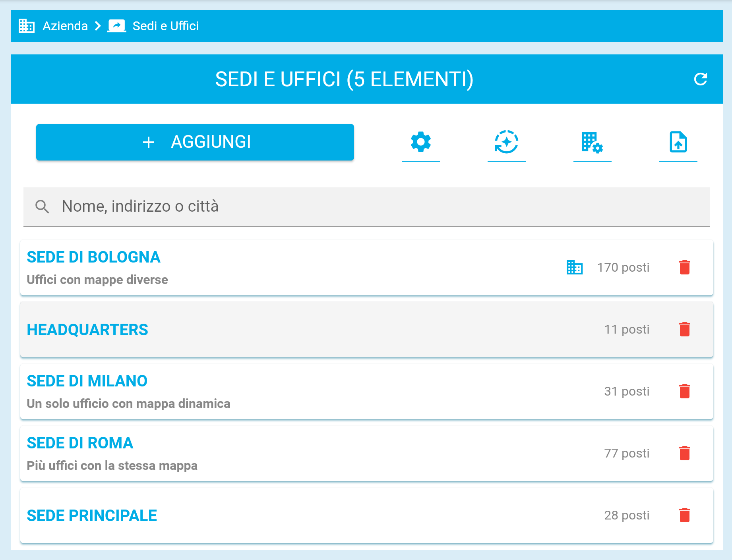The height and width of the screenshot is (560, 732).
Task: Open the Sede Principale entry
Action: tap(92, 516)
